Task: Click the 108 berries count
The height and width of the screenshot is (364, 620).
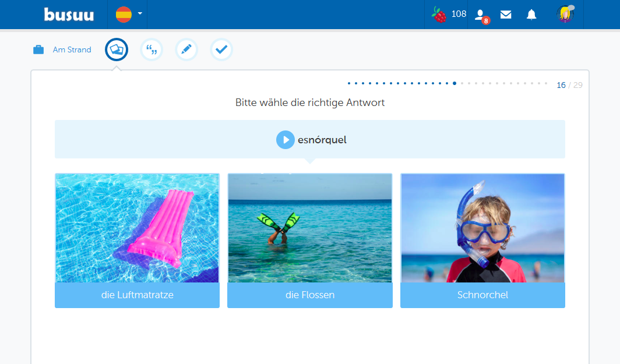Action: [459, 14]
